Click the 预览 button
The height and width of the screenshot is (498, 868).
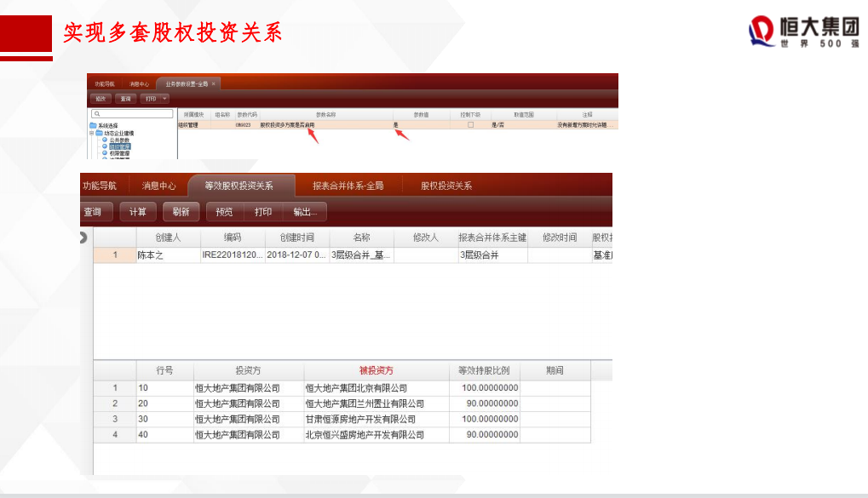(x=224, y=212)
